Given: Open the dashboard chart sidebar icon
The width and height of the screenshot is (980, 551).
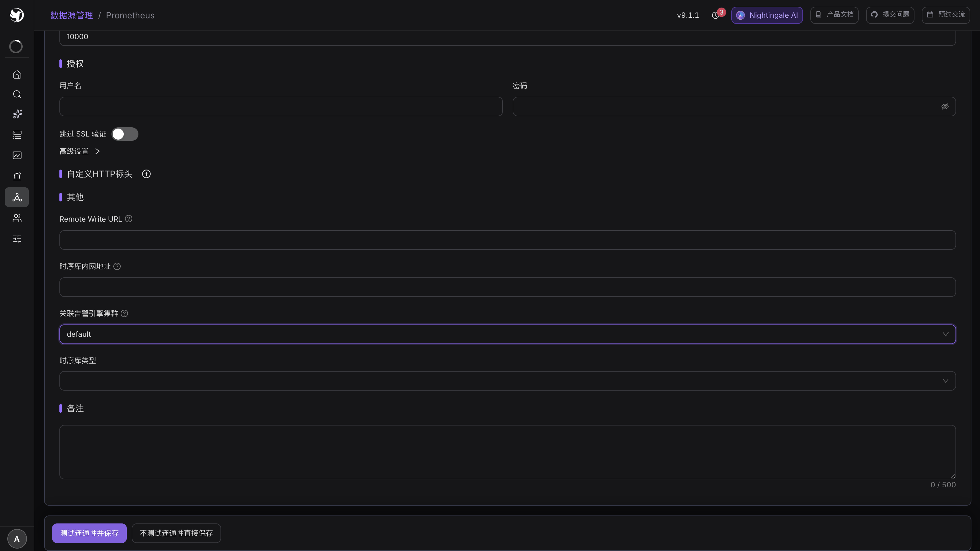Looking at the screenshot, I should (17, 156).
